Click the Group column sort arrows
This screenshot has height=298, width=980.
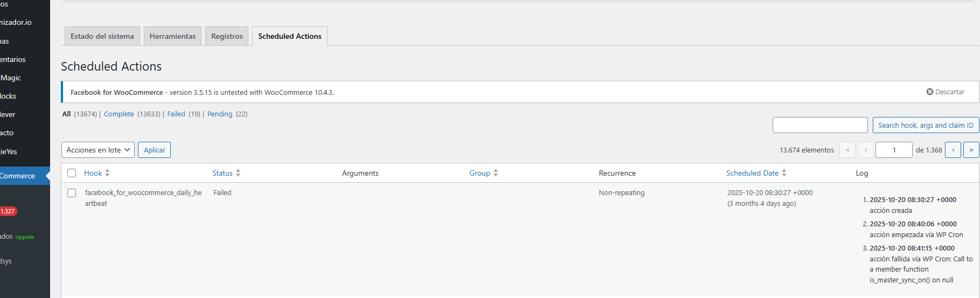coord(496,173)
